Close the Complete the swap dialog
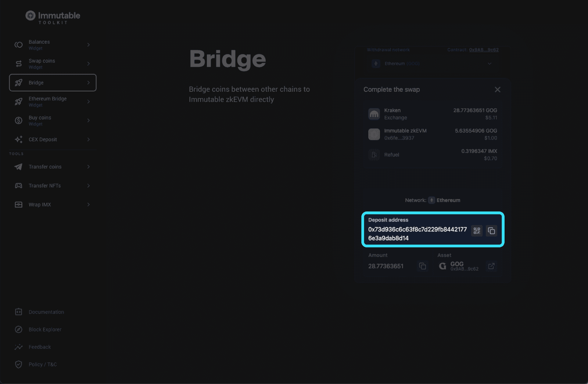 pos(498,90)
